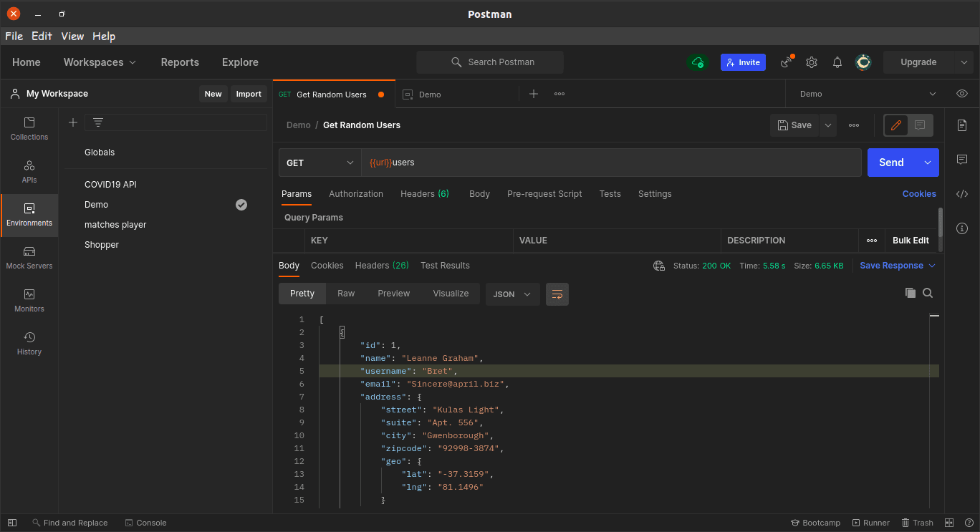Select the COVID19 API environment
The width and height of the screenshot is (980, 532).
pos(110,185)
